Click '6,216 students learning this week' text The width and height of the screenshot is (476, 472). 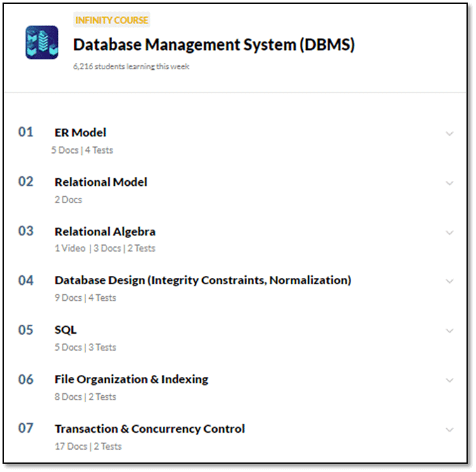pos(131,67)
